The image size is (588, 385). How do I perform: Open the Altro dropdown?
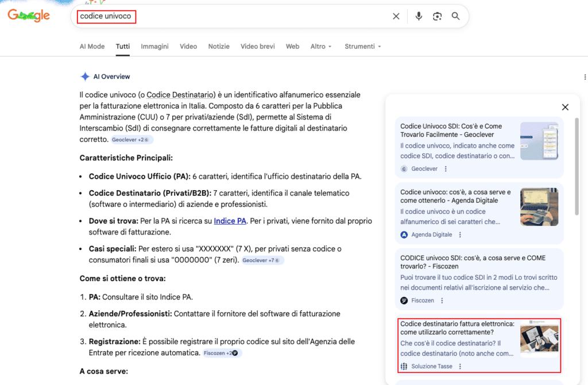(x=321, y=46)
